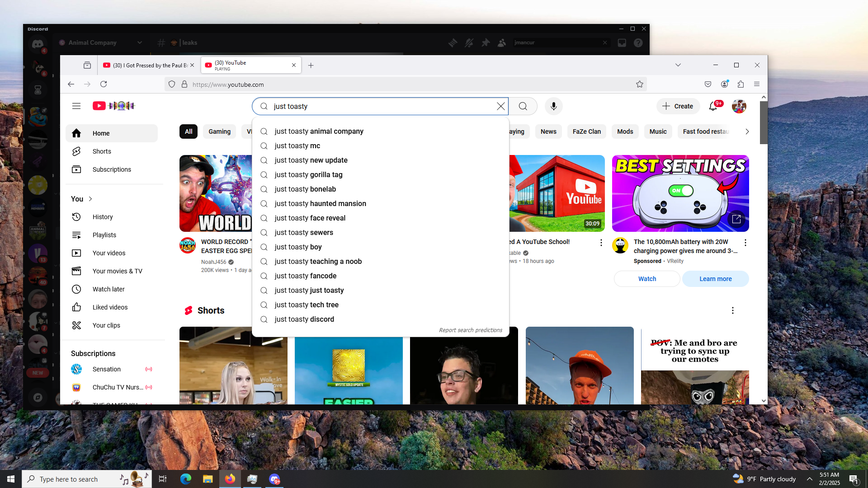
Task: Open Firefox extensions puzzle icon
Action: [x=741, y=84]
